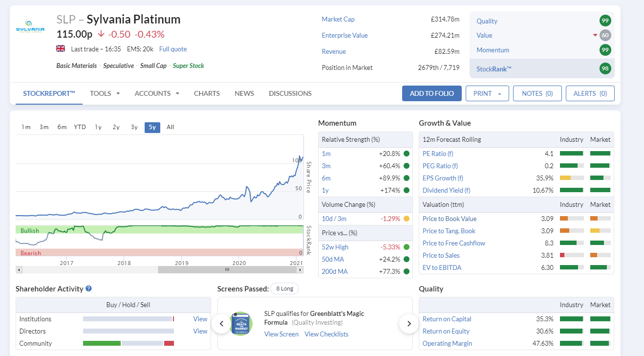Screen dimensions: 644x356
Task: Click the UK flag icon beside Last trade
Action: tap(61, 49)
